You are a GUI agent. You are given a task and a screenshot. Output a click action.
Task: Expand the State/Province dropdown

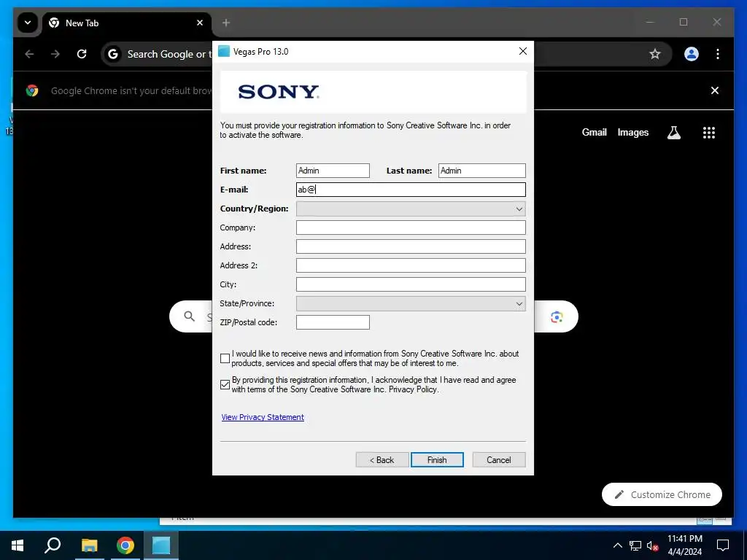click(x=411, y=303)
